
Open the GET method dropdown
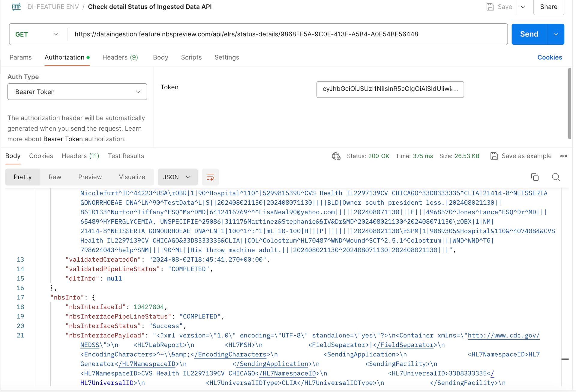tap(37, 34)
